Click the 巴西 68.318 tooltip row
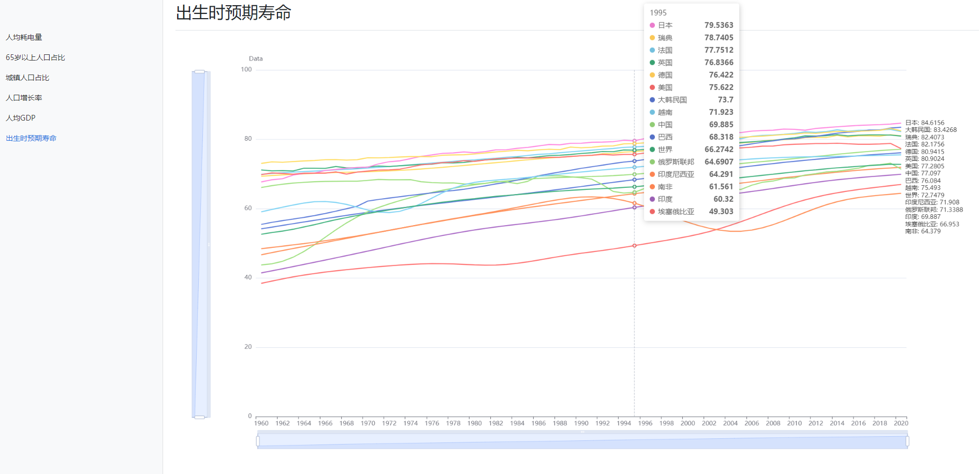This screenshot has height=474, width=980. pos(692,137)
